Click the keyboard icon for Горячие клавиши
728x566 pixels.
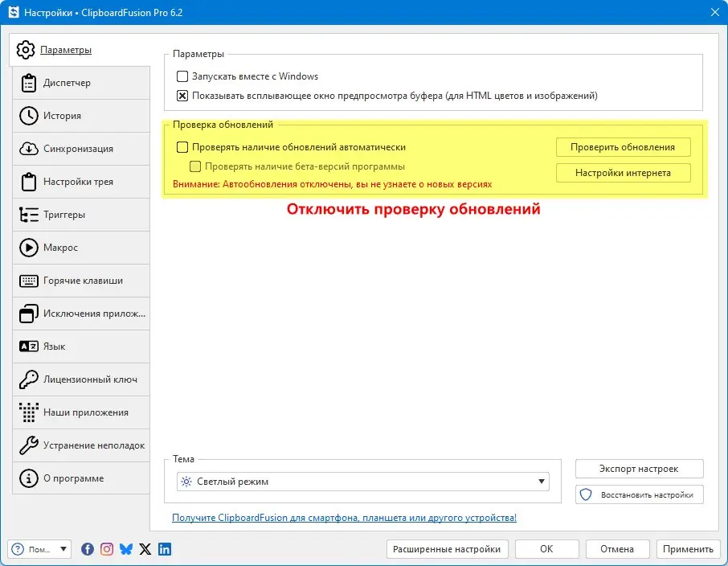point(29,281)
